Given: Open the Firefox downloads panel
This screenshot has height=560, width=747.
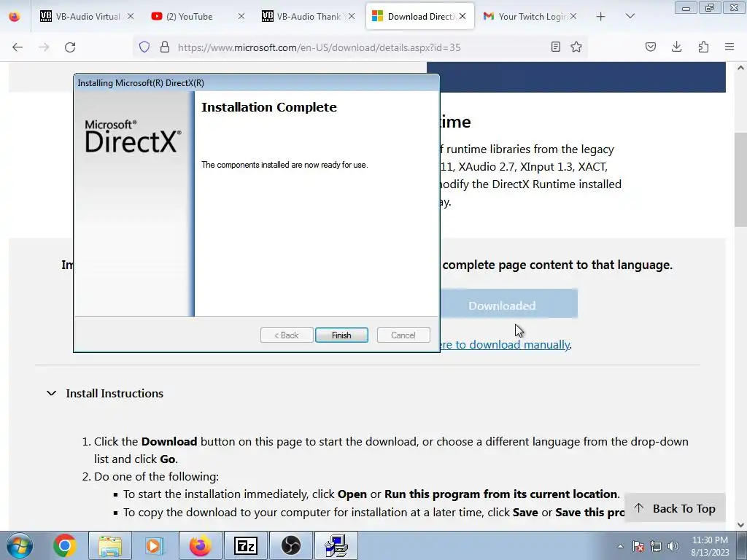Looking at the screenshot, I should [676, 47].
